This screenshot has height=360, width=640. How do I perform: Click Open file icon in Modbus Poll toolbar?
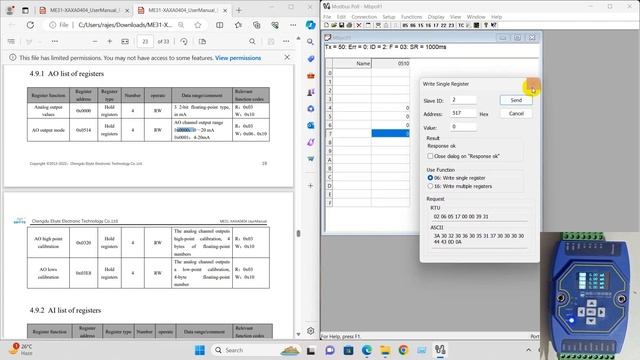point(334,25)
